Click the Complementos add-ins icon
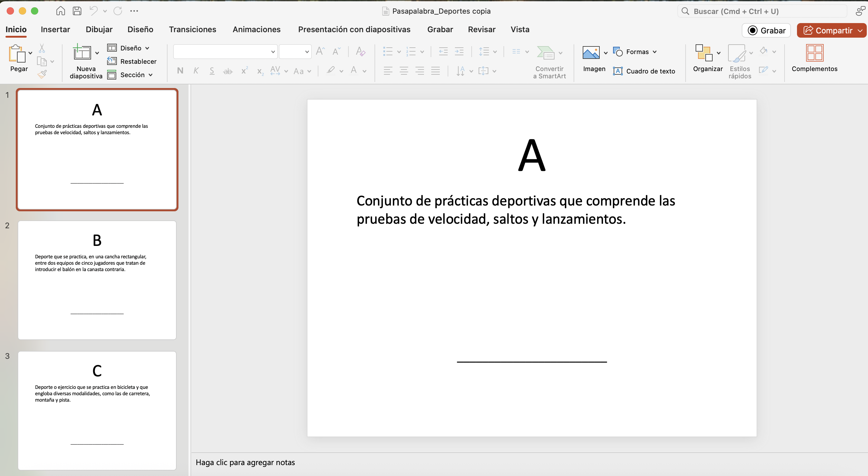 click(x=814, y=53)
